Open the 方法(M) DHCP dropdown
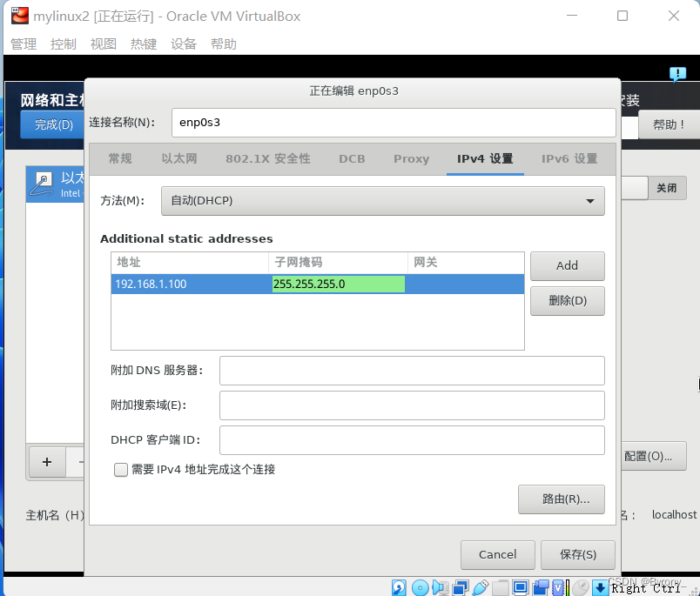This screenshot has height=596, width=700. tap(383, 200)
